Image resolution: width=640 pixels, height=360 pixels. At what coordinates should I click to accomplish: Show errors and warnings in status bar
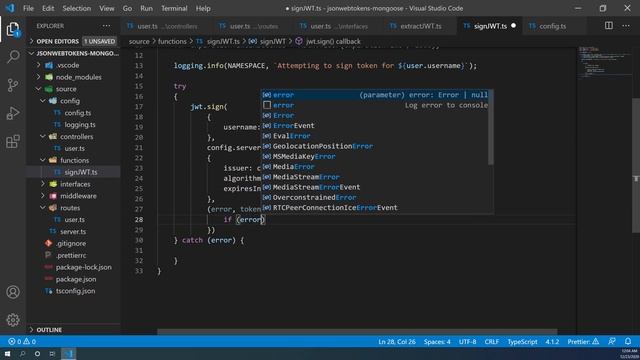22,342
